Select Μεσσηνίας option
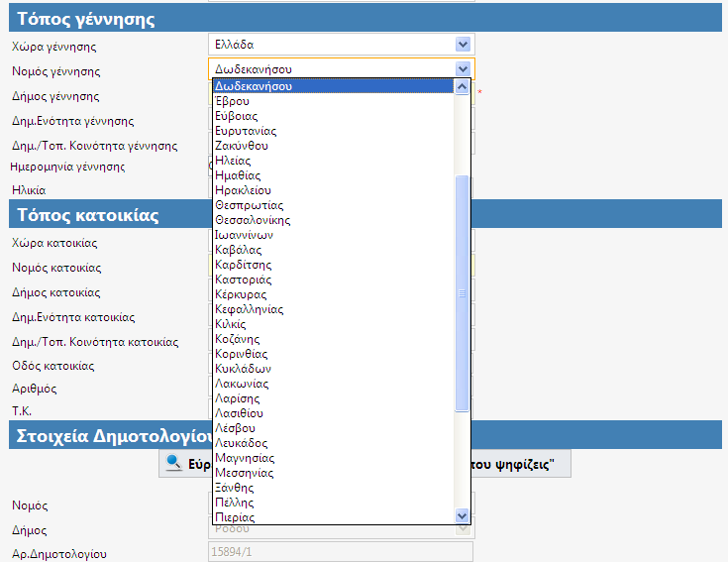This screenshot has height=562, width=728. click(333, 473)
